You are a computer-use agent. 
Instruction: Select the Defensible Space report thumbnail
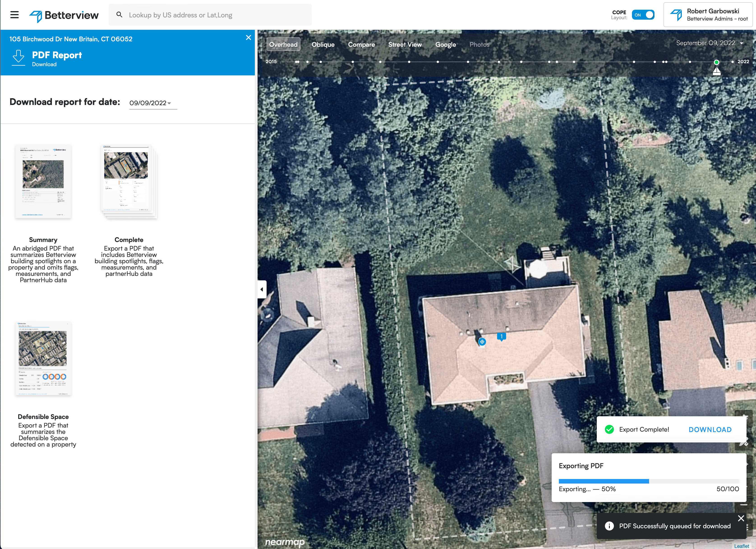(x=43, y=358)
